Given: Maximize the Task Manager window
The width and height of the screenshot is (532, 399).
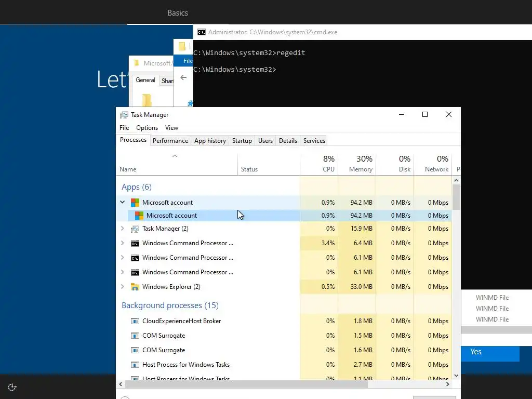Looking at the screenshot, I should [425, 115].
